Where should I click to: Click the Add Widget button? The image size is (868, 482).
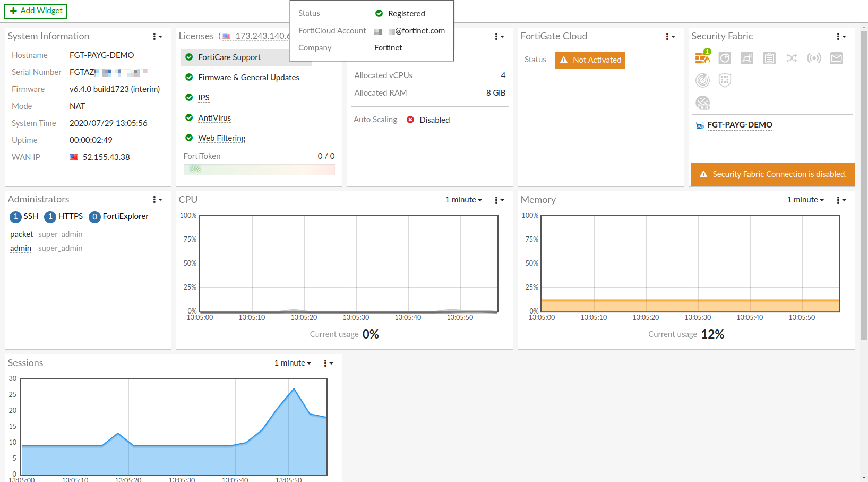36,11
